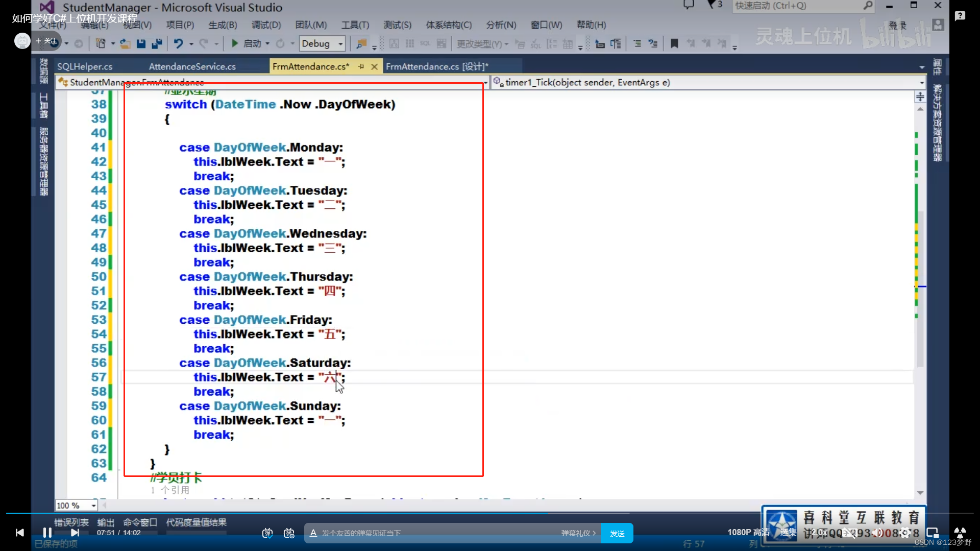Click the Undo arrow icon
The width and height of the screenshot is (980, 551).
[x=178, y=44]
